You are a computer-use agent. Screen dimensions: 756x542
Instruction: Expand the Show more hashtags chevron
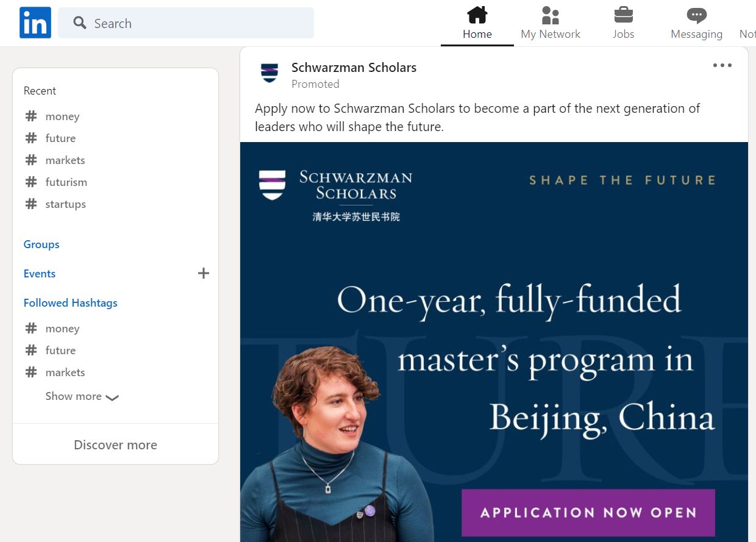pyautogui.click(x=112, y=398)
